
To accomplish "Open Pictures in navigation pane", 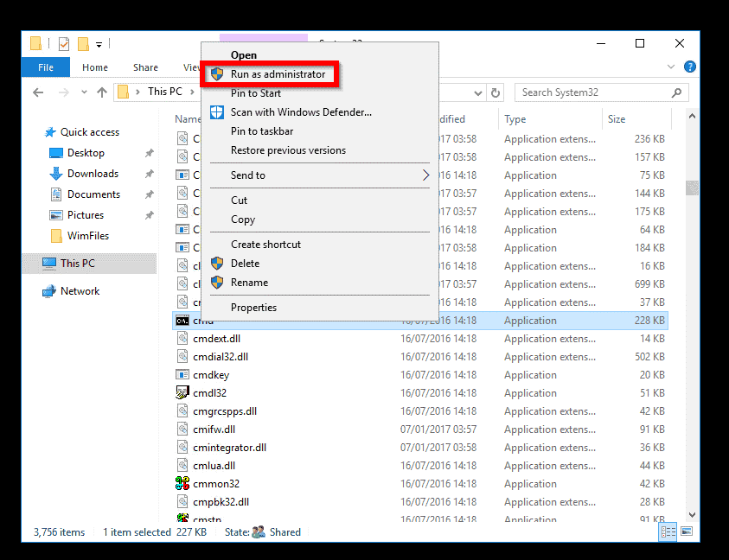I will 85,215.
